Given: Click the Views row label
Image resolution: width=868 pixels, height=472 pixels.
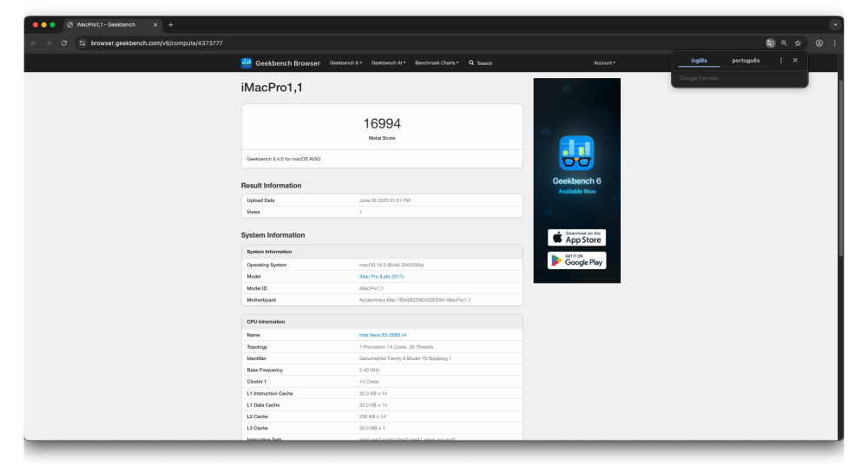Looking at the screenshot, I should click(253, 212).
